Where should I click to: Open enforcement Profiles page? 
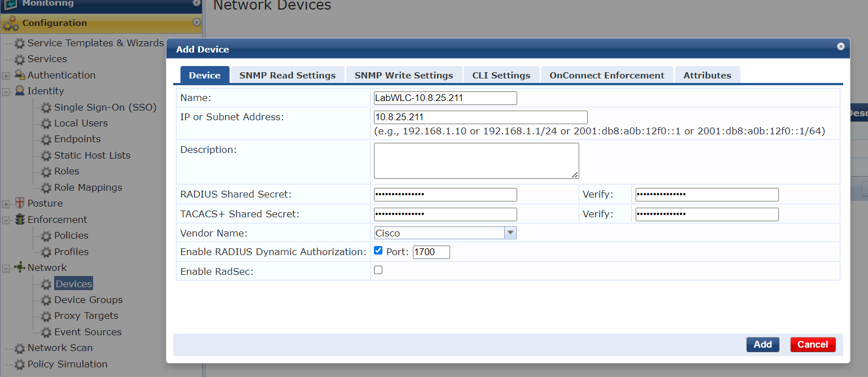(71, 252)
